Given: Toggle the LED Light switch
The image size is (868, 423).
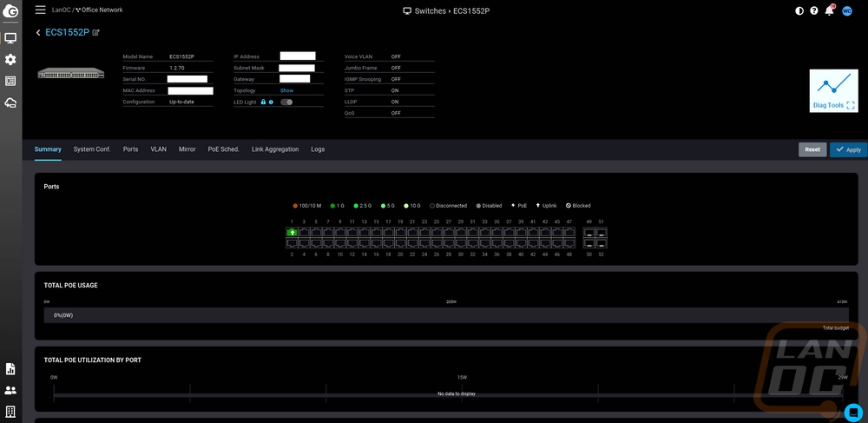Looking at the screenshot, I should click(286, 102).
